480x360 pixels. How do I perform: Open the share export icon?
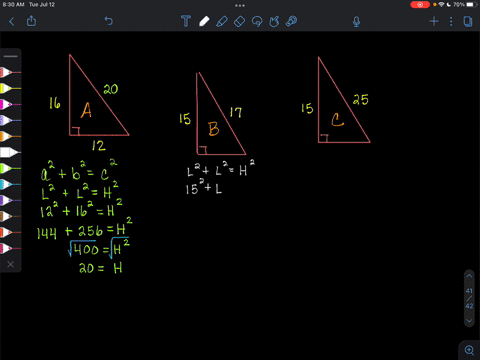pyautogui.click(x=31, y=21)
